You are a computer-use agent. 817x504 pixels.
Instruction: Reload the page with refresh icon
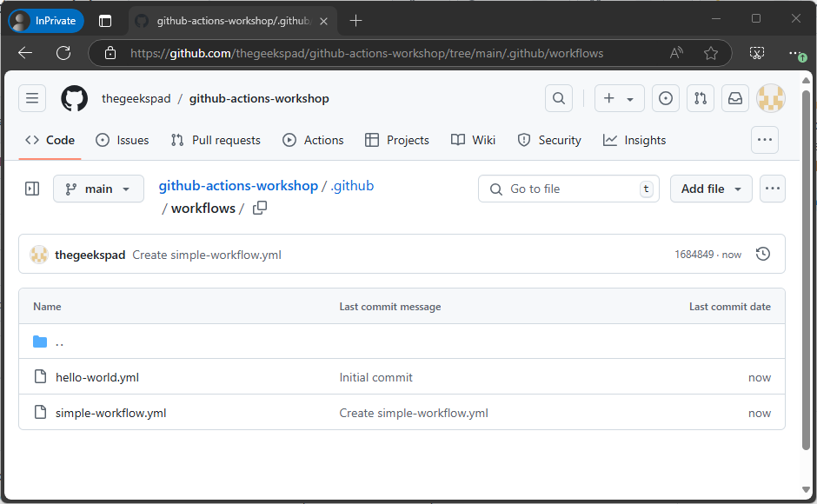[x=63, y=53]
